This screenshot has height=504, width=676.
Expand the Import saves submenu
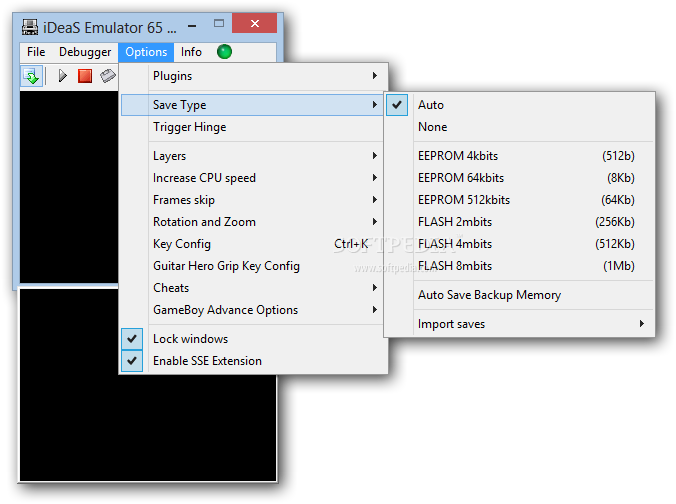pyautogui.click(x=520, y=324)
